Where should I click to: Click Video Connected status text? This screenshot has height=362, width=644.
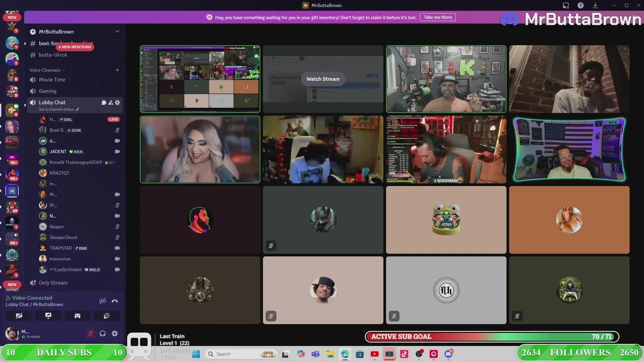tap(32, 298)
